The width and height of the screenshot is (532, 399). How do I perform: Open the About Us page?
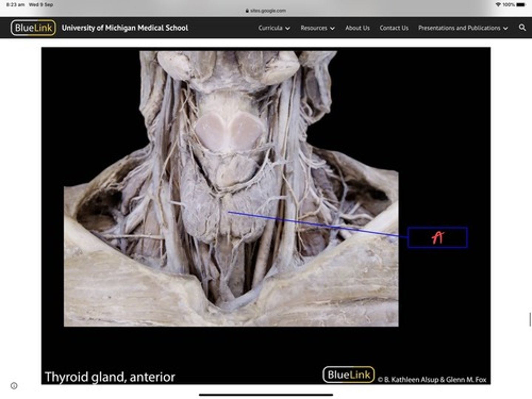(x=357, y=28)
